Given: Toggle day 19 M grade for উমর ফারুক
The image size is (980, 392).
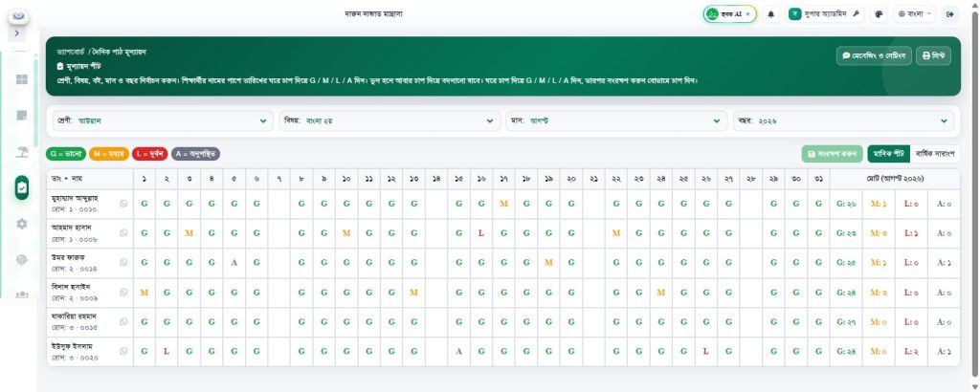Looking at the screenshot, I should tap(548, 263).
